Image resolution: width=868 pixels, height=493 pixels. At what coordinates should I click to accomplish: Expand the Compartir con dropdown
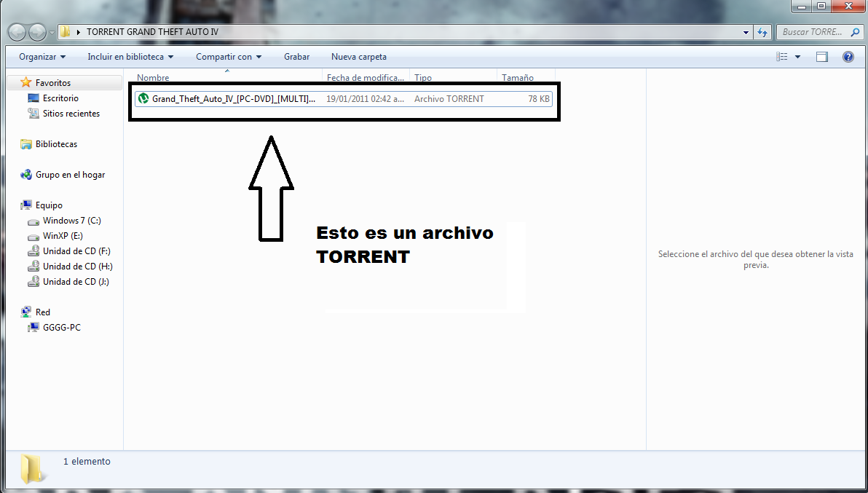(229, 56)
